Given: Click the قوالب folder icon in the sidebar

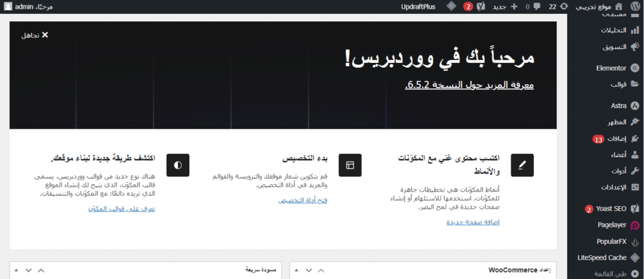Looking at the screenshot, I should (635, 85).
